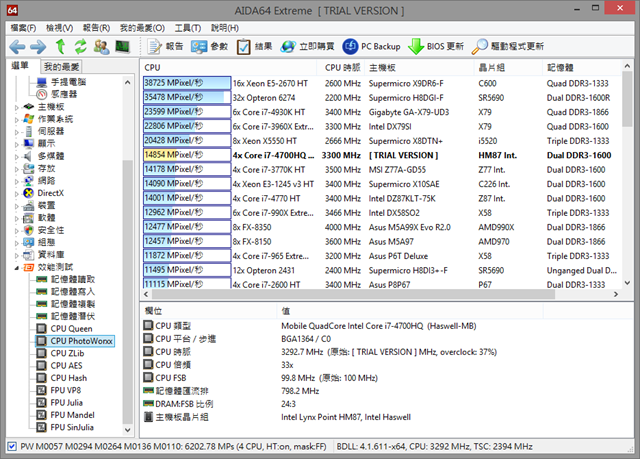Open the 檔案(F) menu
Viewport: 640px width, 459px height.
pyautogui.click(x=23, y=28)
